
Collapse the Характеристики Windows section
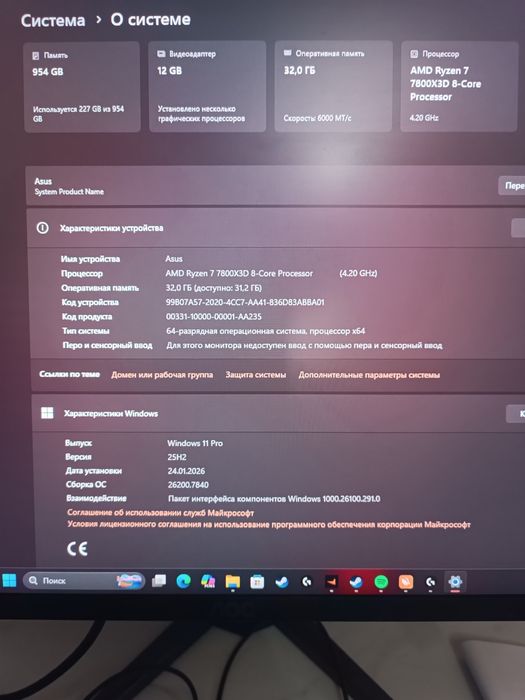pyautogui.click(x=516, y=414)
